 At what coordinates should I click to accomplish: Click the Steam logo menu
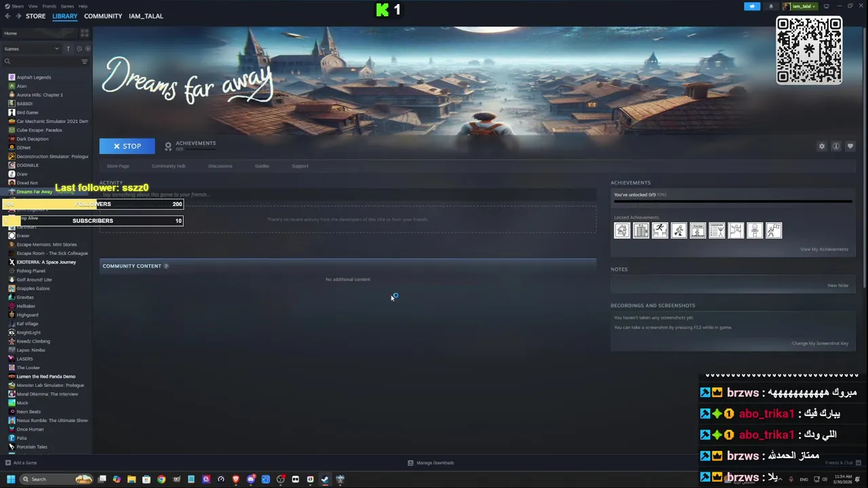tap(14, 6)
